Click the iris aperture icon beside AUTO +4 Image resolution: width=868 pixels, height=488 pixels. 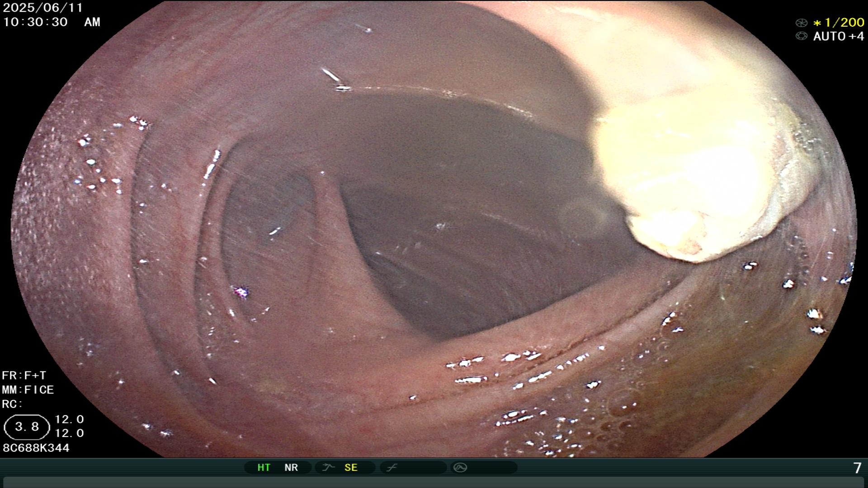pos(801,36)
